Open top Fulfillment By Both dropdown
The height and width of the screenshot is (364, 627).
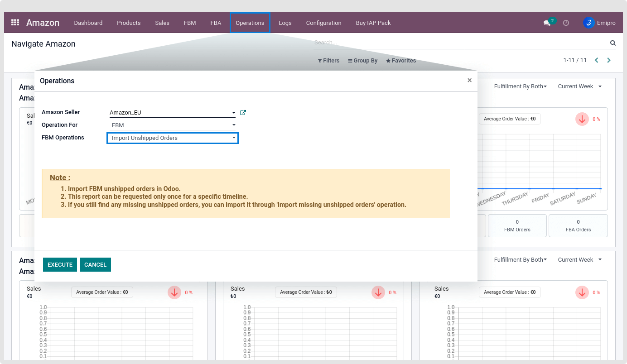tap(520, 86)
